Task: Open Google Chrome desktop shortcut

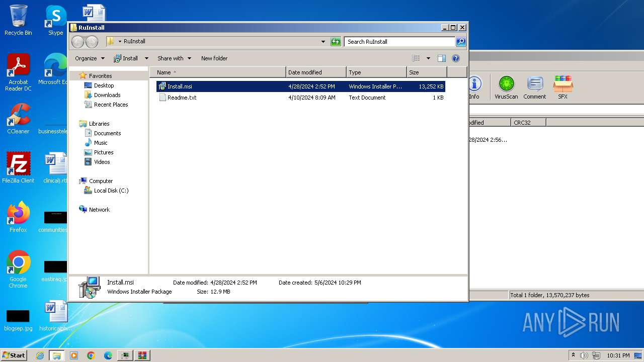Action: (18, 269)
